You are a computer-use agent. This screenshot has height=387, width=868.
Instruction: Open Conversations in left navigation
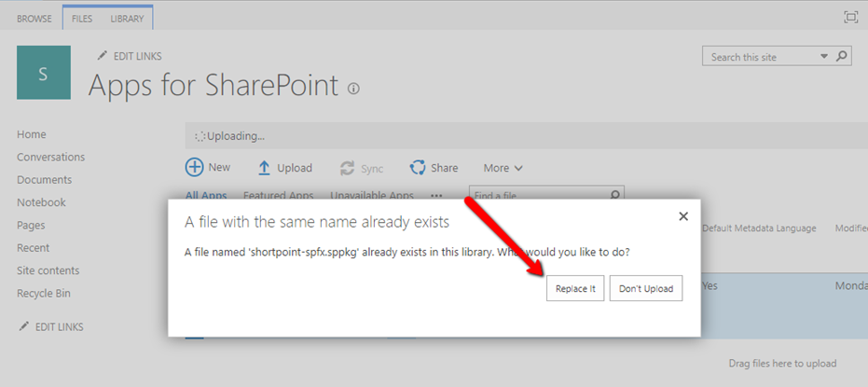tap(51, 158)
